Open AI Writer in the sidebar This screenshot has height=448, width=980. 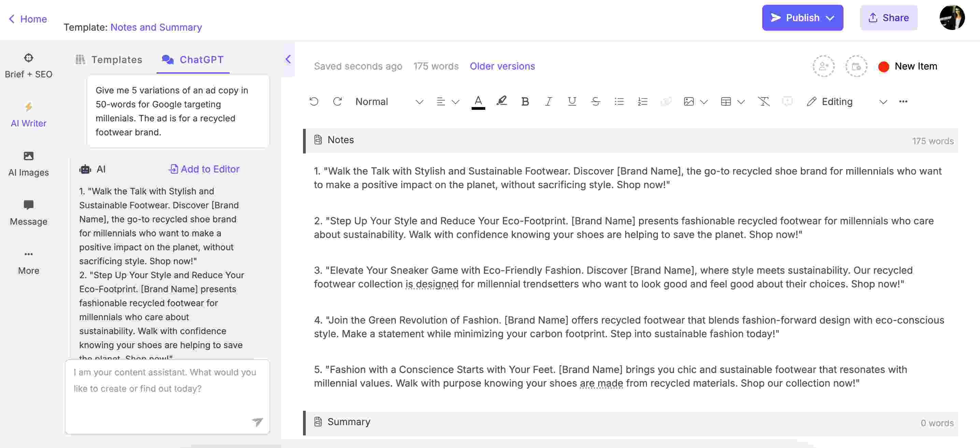(x=29, y=114)
